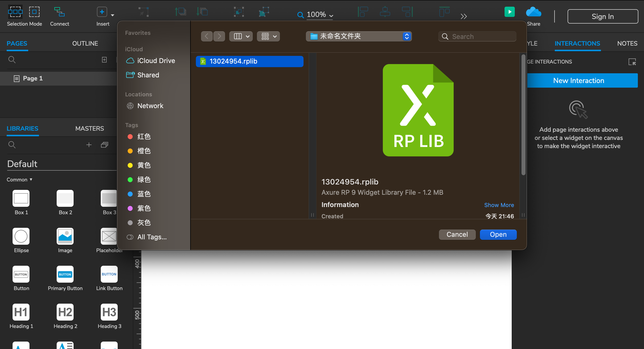Select the Box 2 widget

[x=65, y=202]
